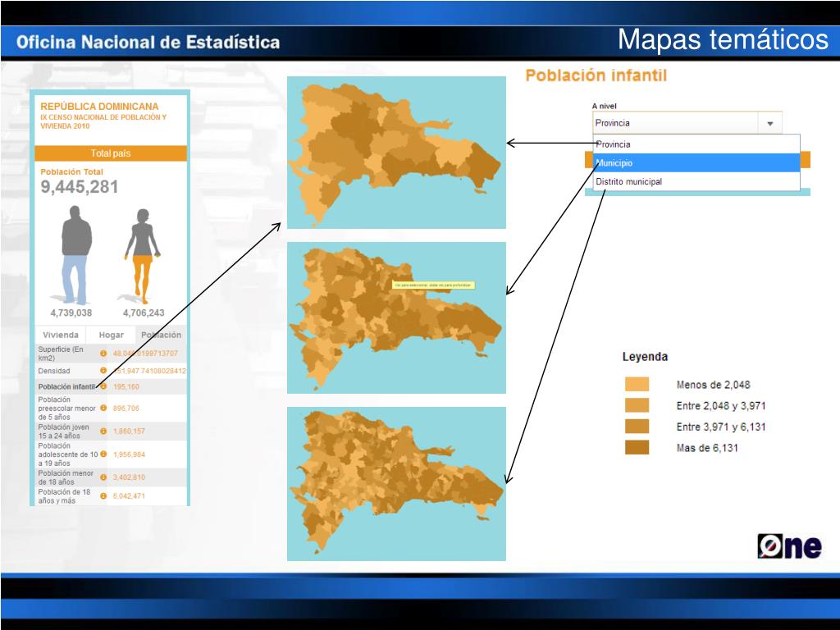Click the female population count 4,706,243
This screenshot has height=630, width=840.
(144, 313)
